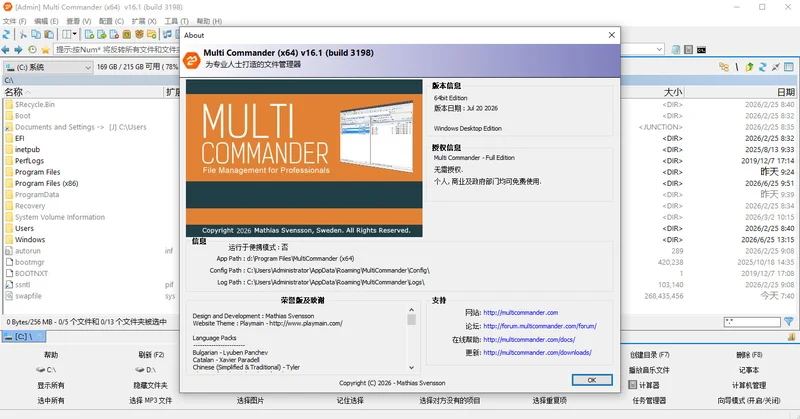Open the forum.multicommander.com link

tap(540, 326)
